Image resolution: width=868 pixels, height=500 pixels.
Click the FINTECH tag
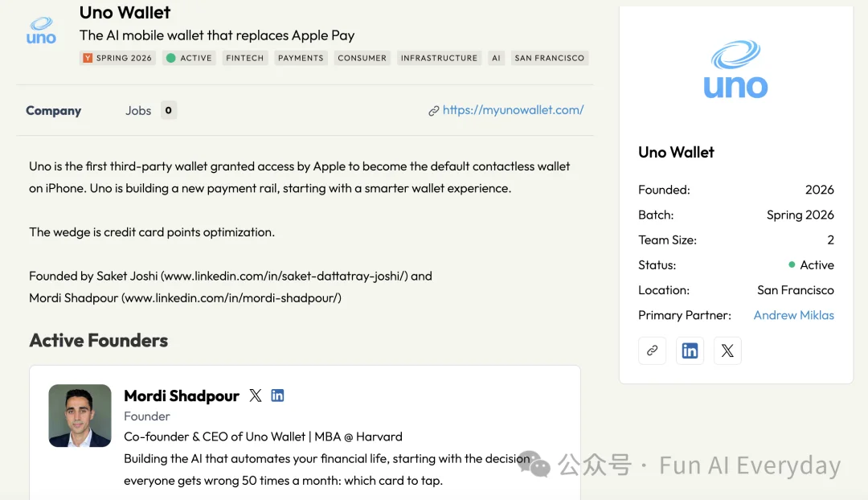(244, 58)
